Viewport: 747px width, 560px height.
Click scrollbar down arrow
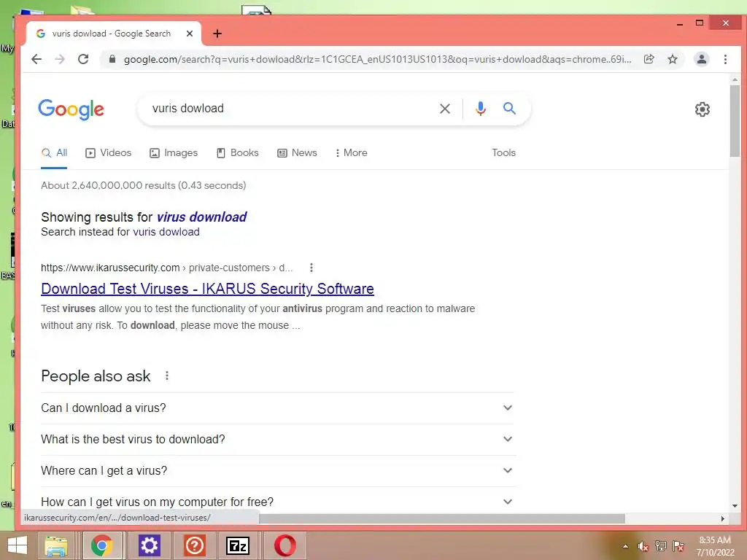pyautogui.click(x=735, y=506)
